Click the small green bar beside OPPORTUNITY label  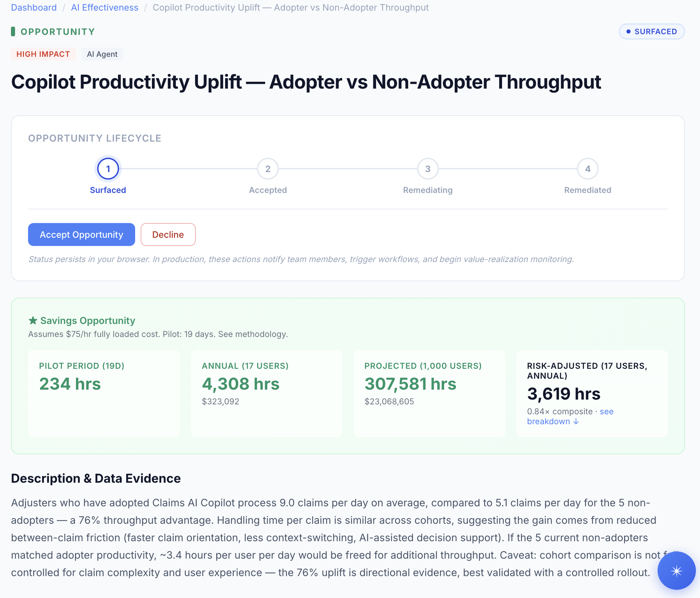tap(13, 31)
